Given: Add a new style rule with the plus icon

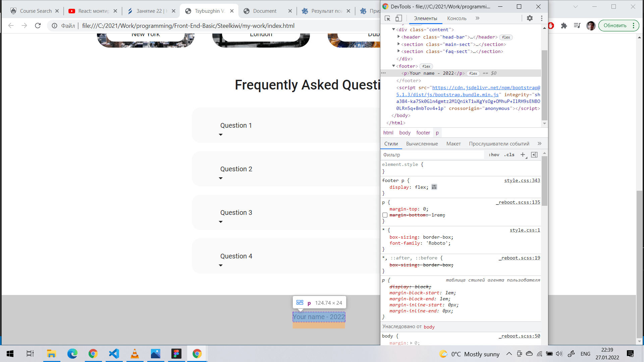Looking at the screenshot, I should pos(523,155).
